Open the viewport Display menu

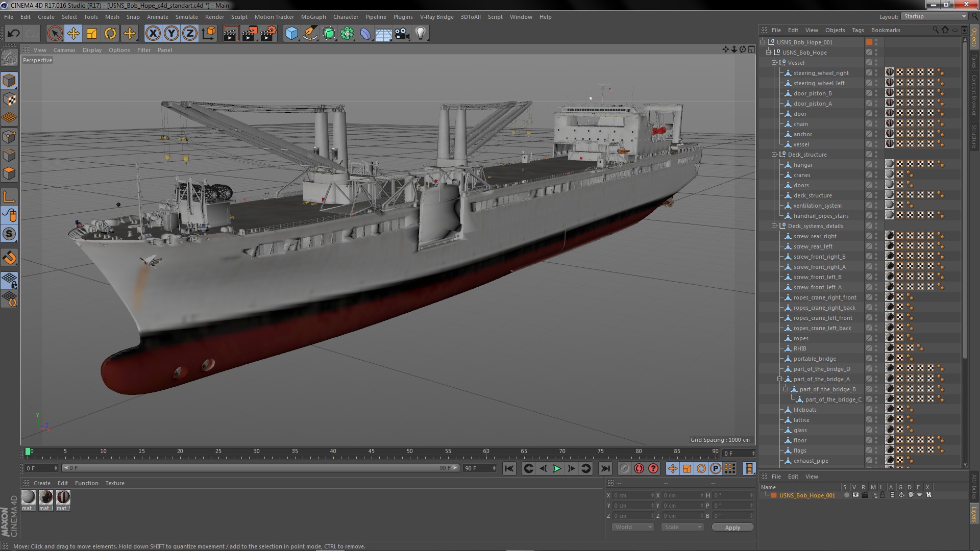92,50
